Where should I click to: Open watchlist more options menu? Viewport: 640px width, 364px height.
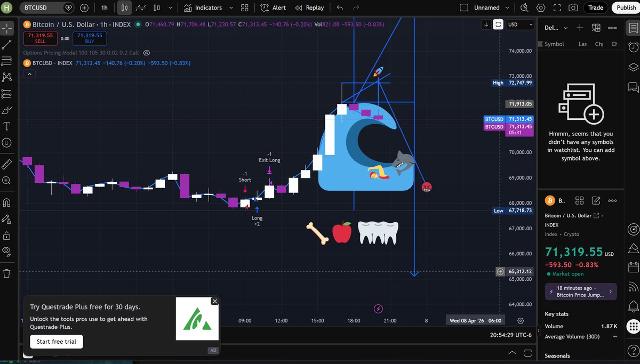(x=612, y=28)
